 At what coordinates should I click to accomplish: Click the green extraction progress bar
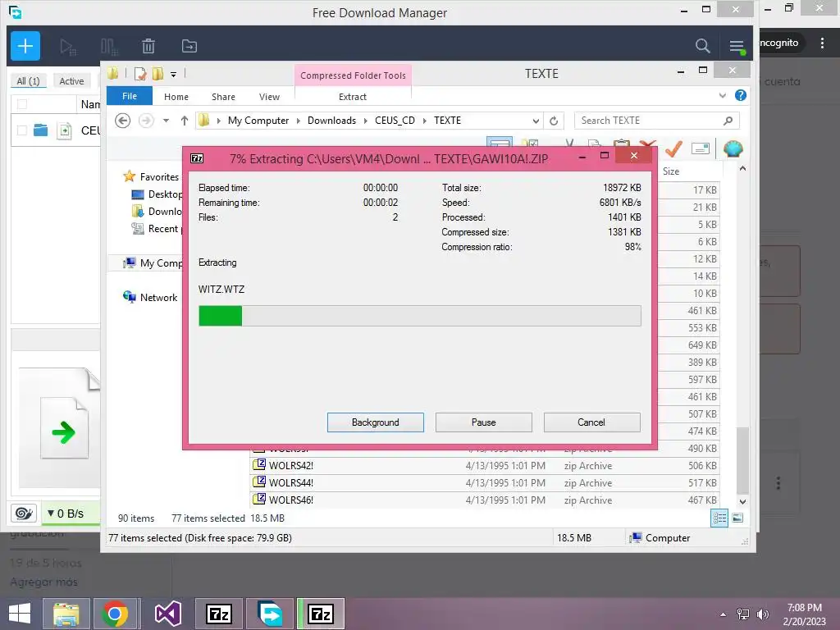(x=419, y=316)
